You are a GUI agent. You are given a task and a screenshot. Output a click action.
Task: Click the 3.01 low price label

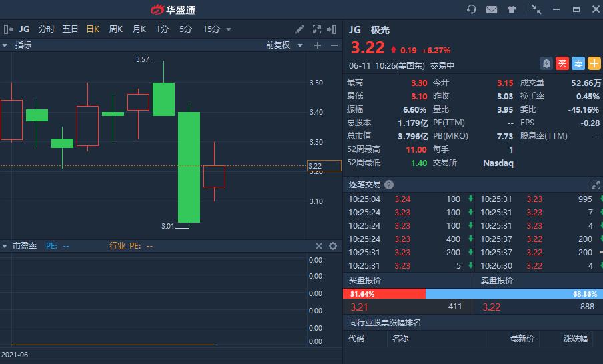[x=167, y=226]
